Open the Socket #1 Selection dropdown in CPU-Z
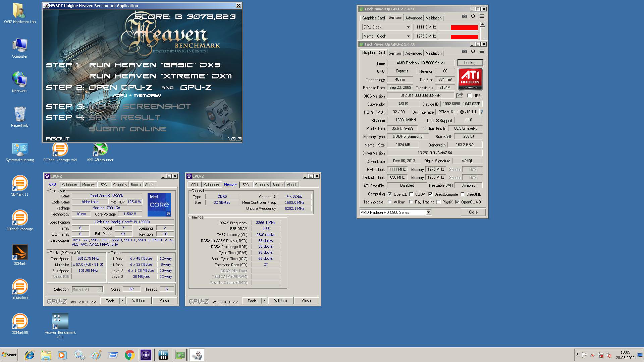Image resolution: width=644 pixels, height=362 pixels. [x=100, y=289]
